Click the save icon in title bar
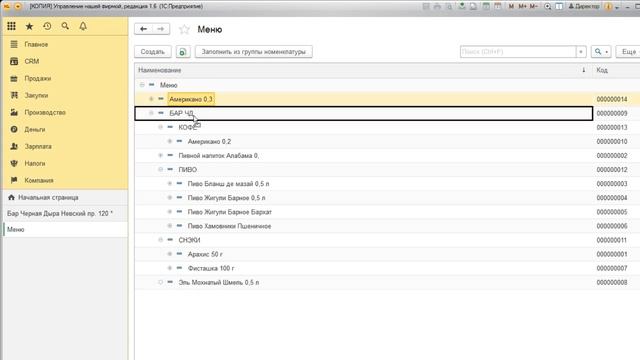 pos(426,6)
